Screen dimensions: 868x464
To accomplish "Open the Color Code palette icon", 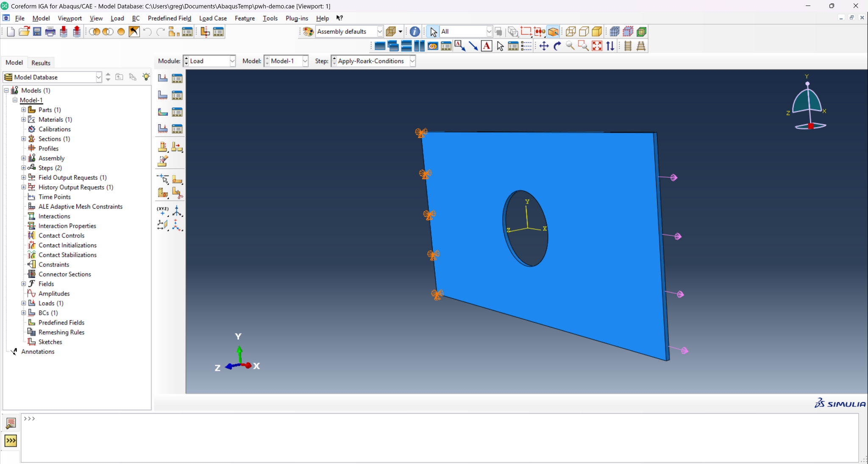I will coord(308,32).
